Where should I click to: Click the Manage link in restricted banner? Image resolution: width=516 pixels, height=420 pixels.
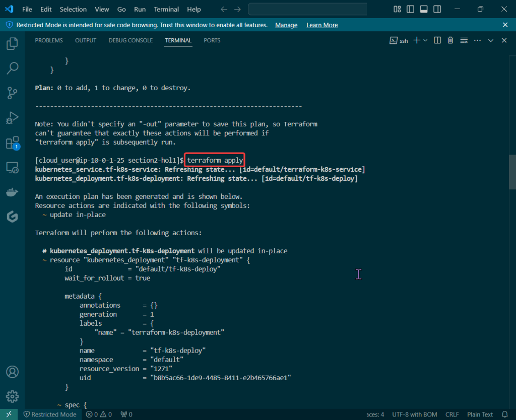pos(286,25)
